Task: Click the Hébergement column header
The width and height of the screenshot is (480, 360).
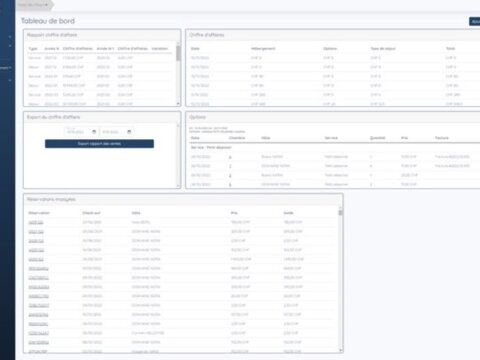Action: point(263,49)
